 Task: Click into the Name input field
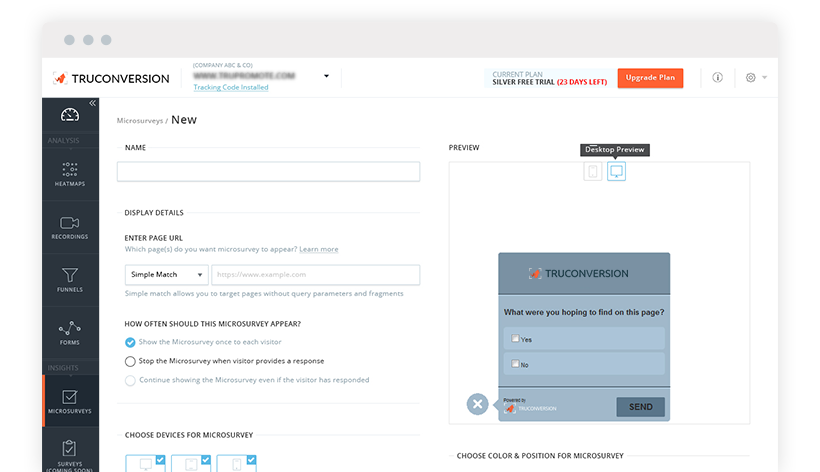[268, 171]
